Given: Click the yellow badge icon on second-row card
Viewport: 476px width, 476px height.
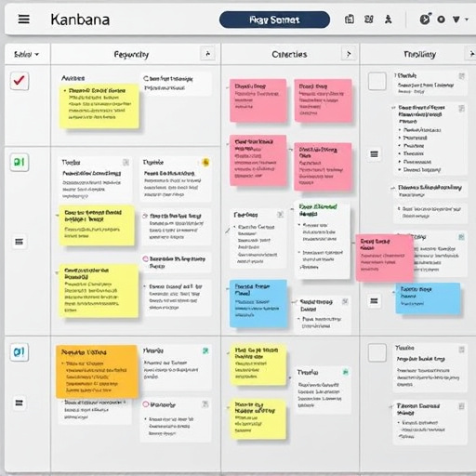Looking at the screenshot, I should [205, 162].
